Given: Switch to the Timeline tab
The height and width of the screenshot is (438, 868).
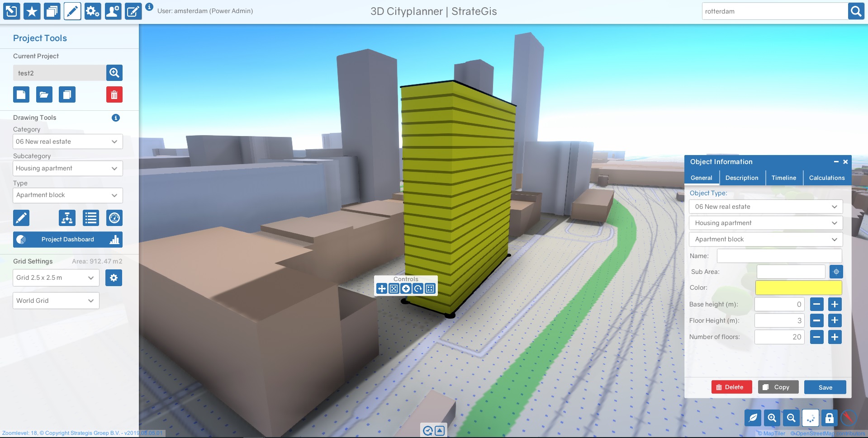Looking at the screenshot, I should point(784,178).
